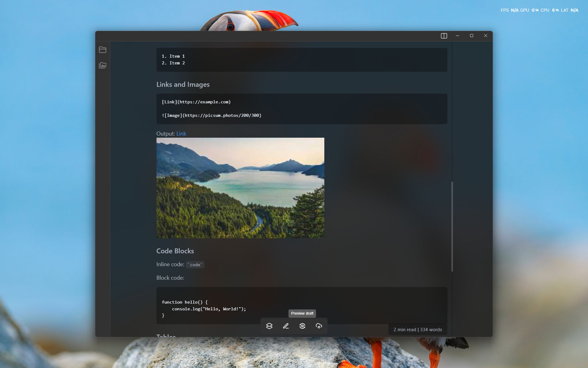The height and width of the screenshot is (368, 588).
Task: Click the cloud upload icon
Action: tap(319, 326)
